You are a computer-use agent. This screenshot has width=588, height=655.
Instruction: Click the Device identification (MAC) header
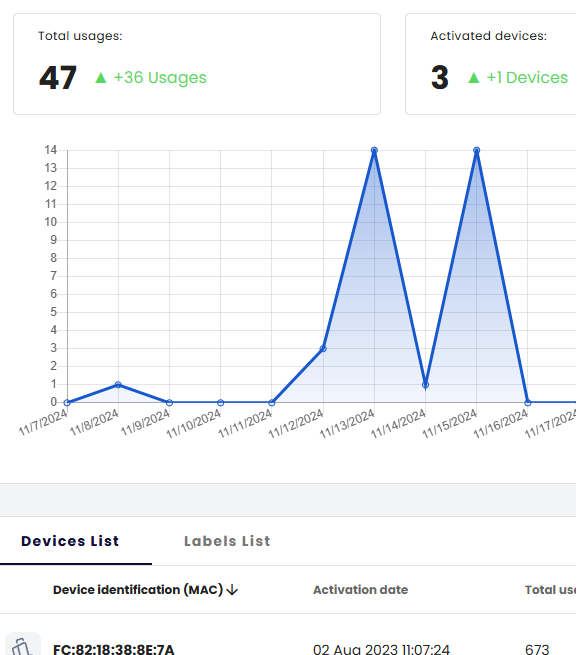point(138,590)
